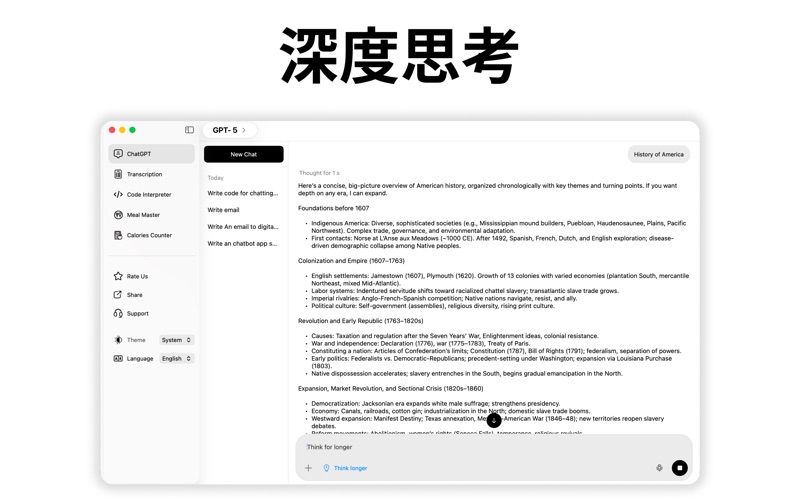Screen dimensions: 800x500
Task: Click Rate Us label
Action: point(137,277)
